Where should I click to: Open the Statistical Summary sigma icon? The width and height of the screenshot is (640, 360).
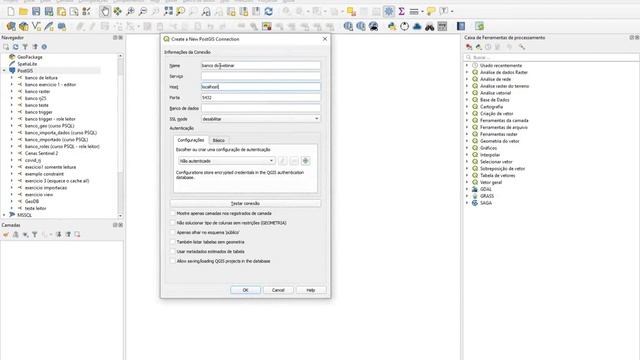[401, 11]
